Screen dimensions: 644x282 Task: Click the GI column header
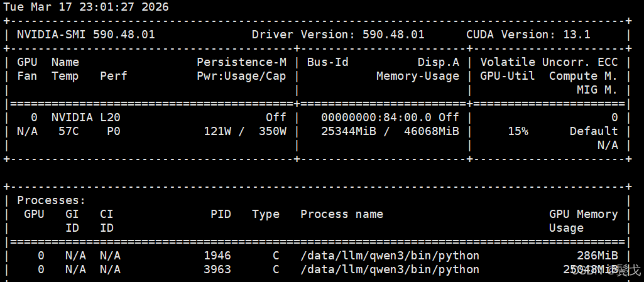click(x=72, y=214)
